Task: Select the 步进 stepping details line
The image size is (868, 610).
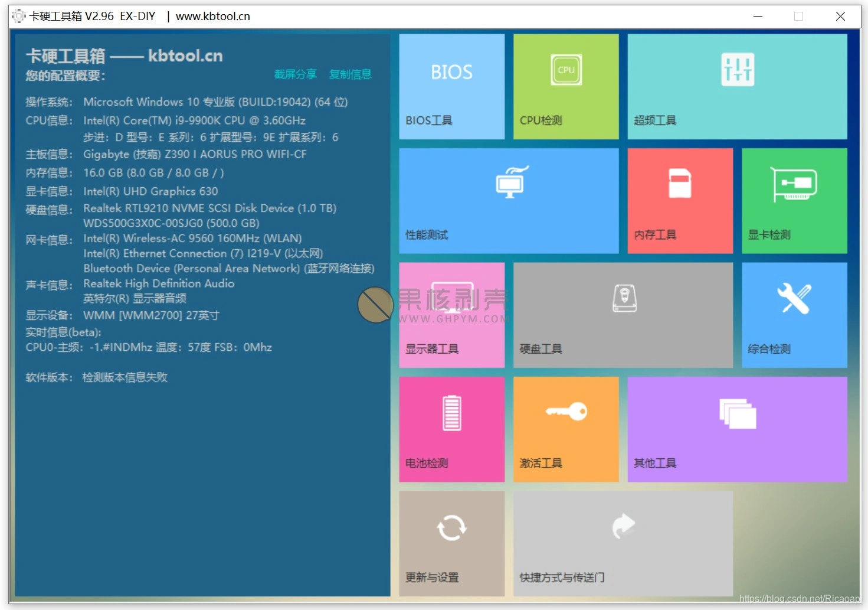Action: point(211,138)
